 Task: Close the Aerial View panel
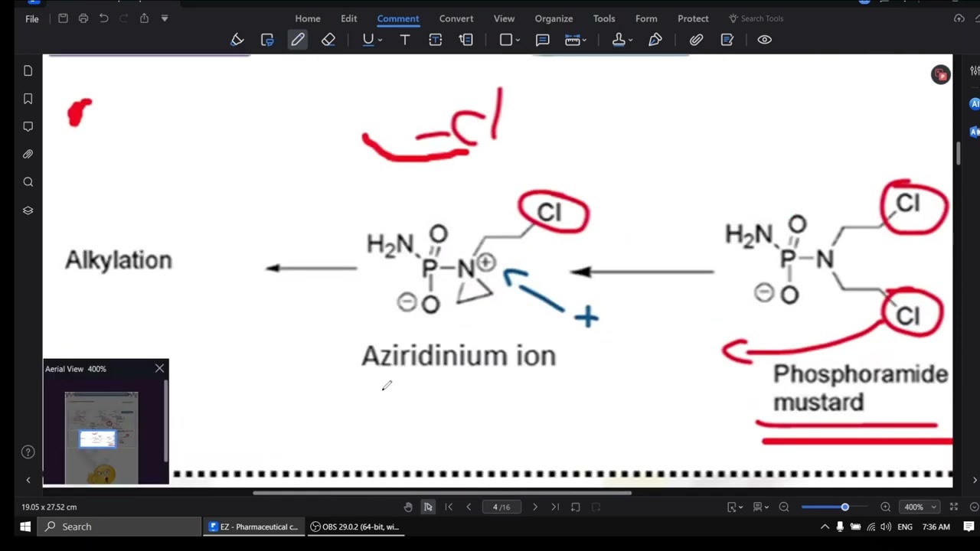click(x=159, y=368)
